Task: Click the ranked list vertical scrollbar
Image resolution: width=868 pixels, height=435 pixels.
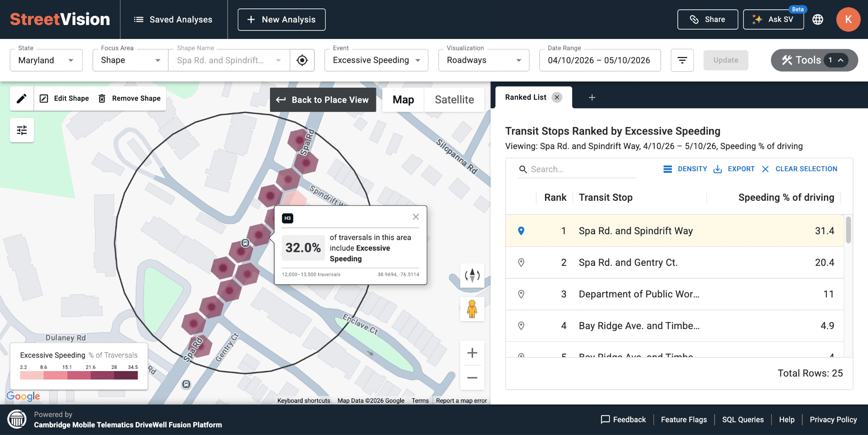Action: click(x=848, y=230)
